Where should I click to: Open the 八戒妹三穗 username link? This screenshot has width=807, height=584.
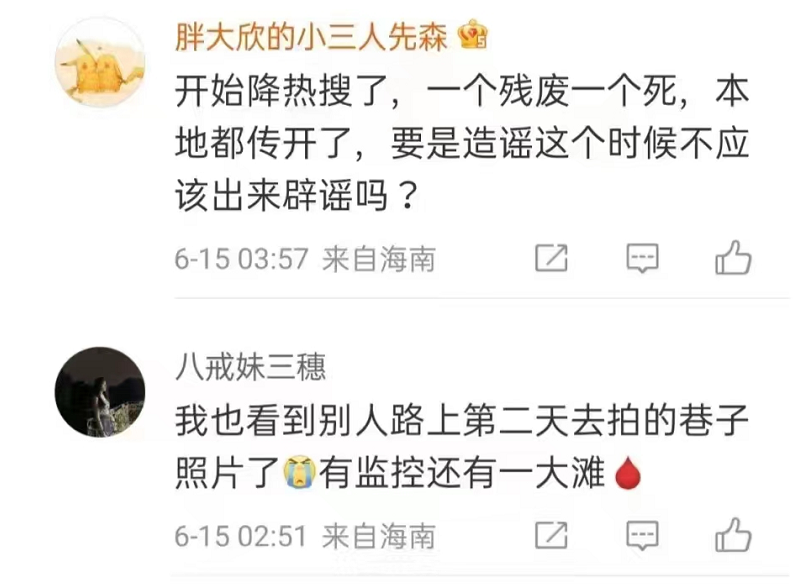(251, 367)
